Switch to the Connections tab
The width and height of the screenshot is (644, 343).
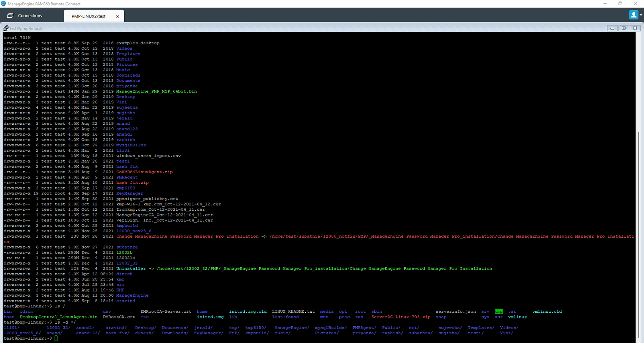[30, 16]
